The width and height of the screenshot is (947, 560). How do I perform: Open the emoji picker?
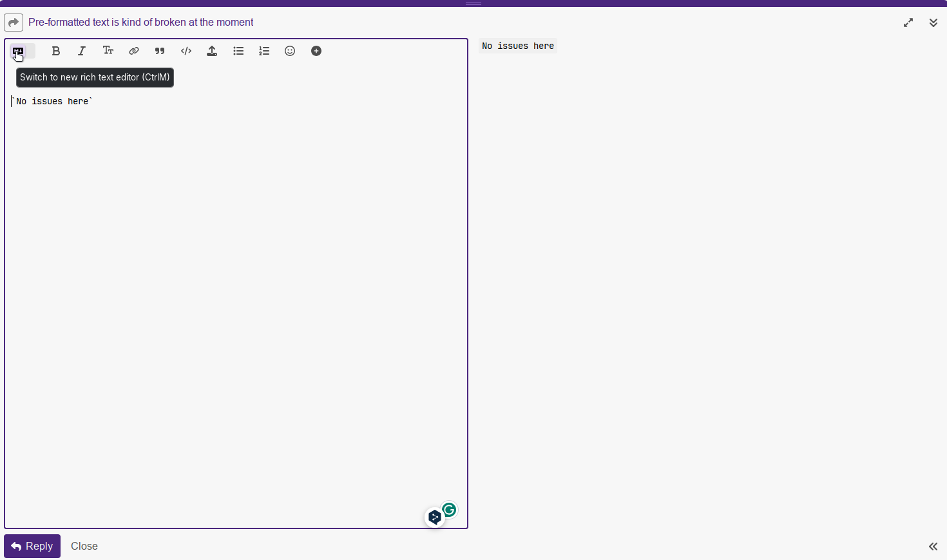pos(290,51)
